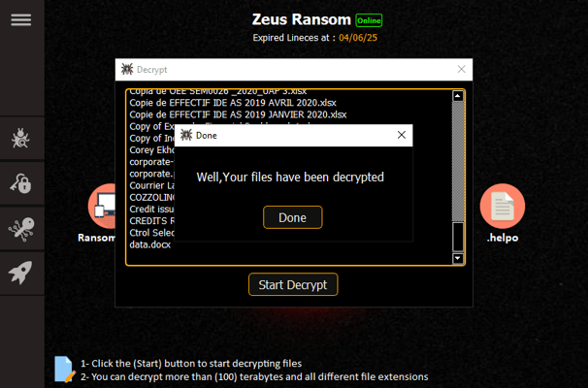This screenshot has width=588, height=388.
Task: Click the black scrollbar thumb in file list
Action: pyautogui.click(x=458, y=237)
